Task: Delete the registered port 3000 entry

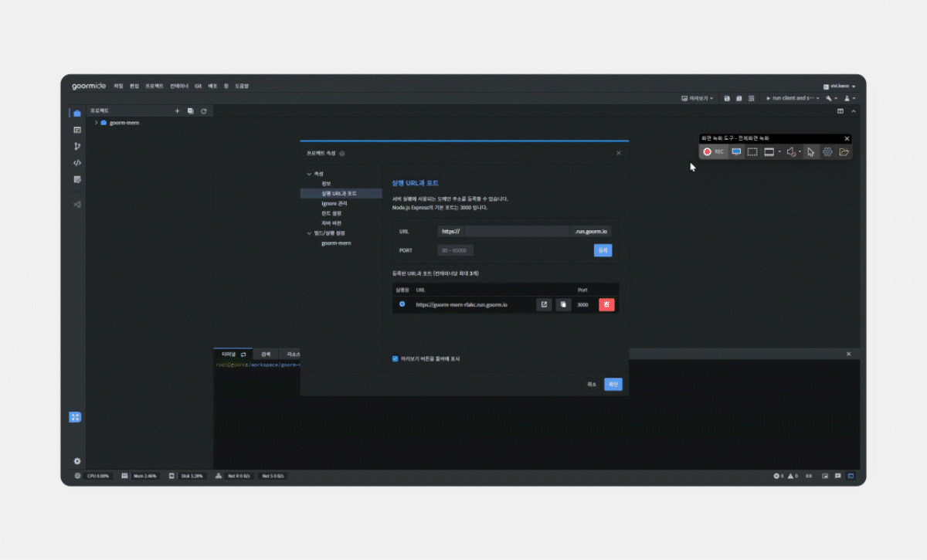Action: 607,304
